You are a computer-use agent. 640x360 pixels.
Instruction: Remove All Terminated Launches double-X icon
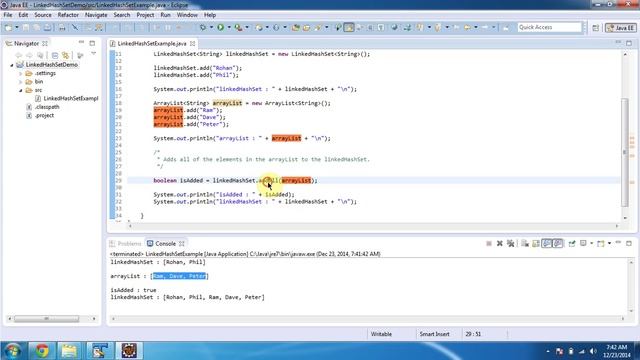point(510,244)
